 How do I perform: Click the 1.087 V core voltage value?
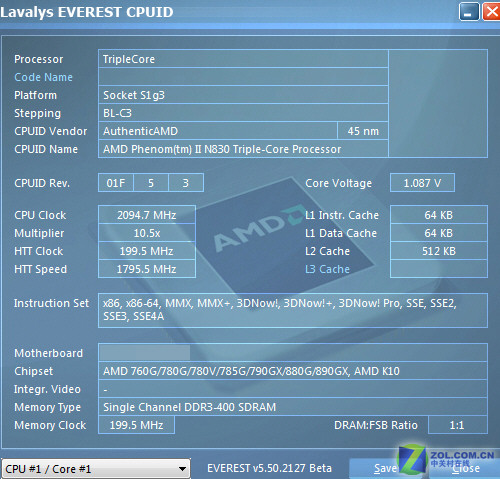pos(422,183)
